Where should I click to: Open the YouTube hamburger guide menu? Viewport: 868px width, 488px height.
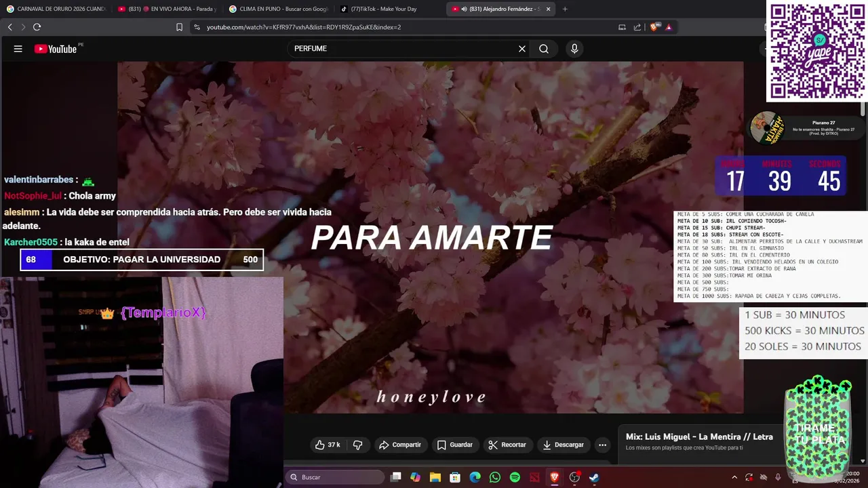18,49
